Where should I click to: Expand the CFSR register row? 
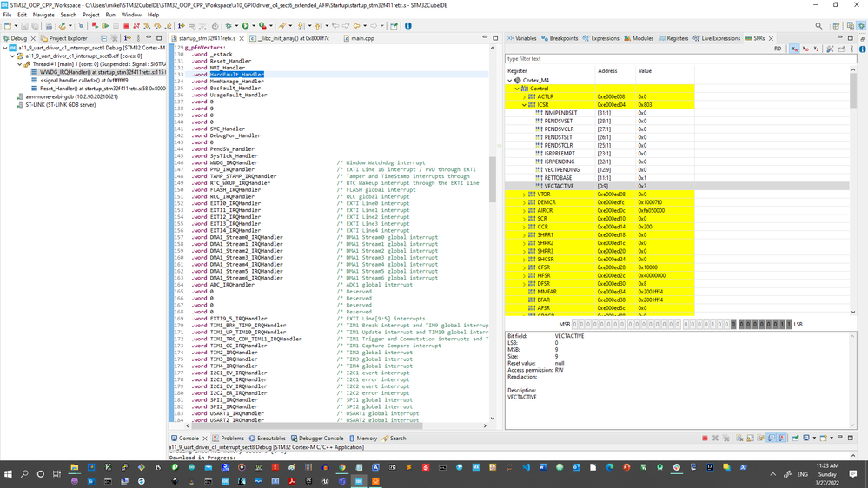tap(524, 267)
